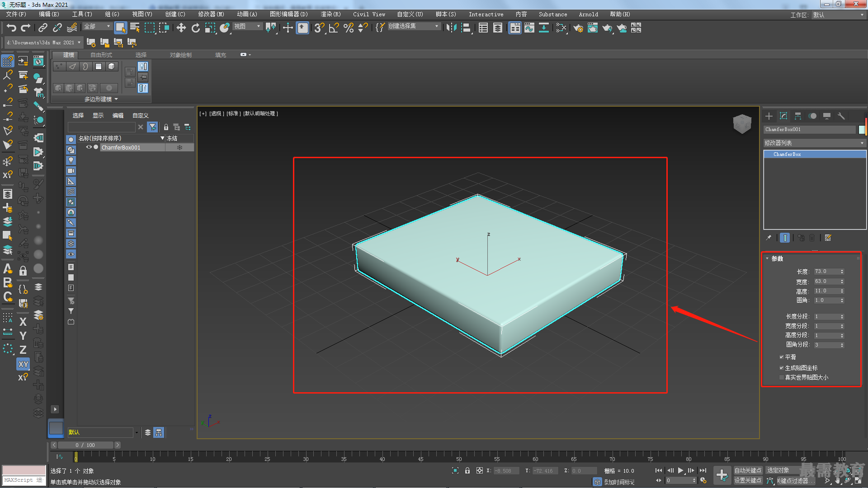Expand the 多边形建模 panel dropdown
This screenshot has width=868, height=488.
click(x=101, y=99)
